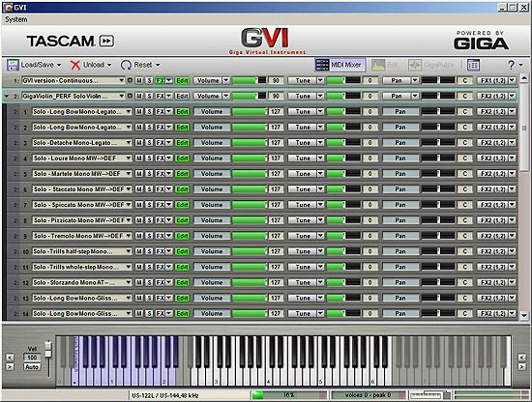Mute the Solo - Loure Mono channel
Screen dimensions: 532x402
tap(138, 158)
